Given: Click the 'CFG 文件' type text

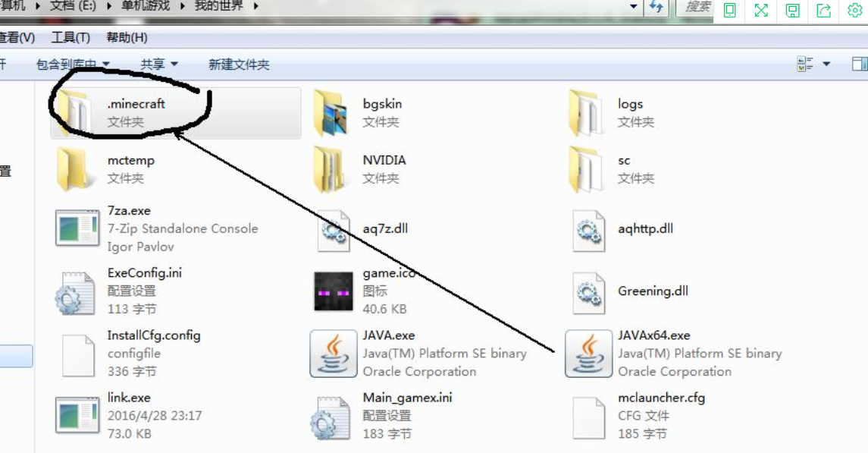Looking at the screenshot, I should [x=644, y=415].
